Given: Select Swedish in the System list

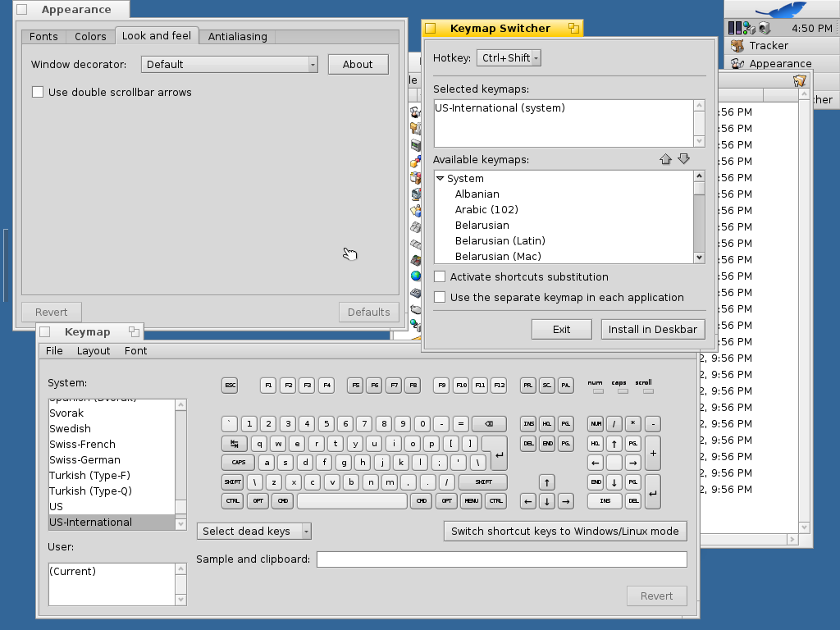Looking at the screenshot, I should coord(112,428).
